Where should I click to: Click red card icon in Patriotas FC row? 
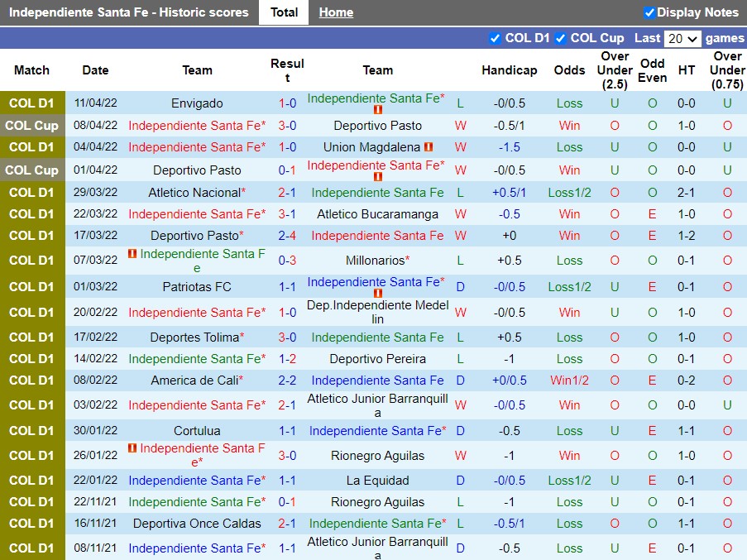378,294
